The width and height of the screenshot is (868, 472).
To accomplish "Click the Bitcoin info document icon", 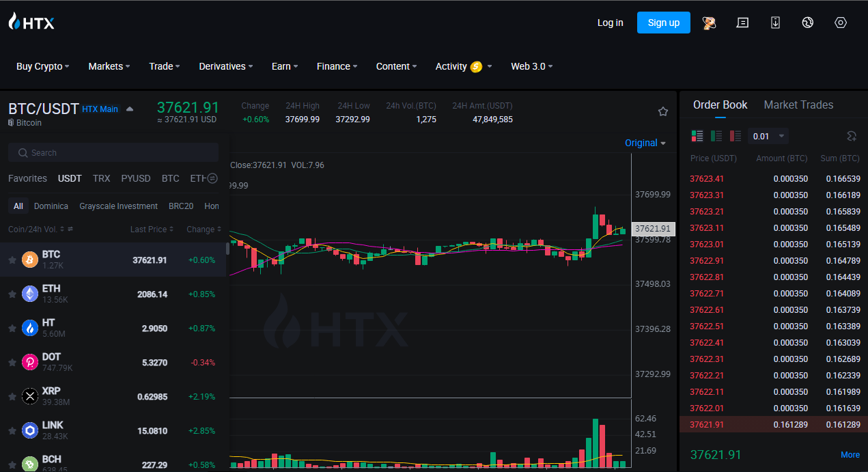I will tap(11, 123).
